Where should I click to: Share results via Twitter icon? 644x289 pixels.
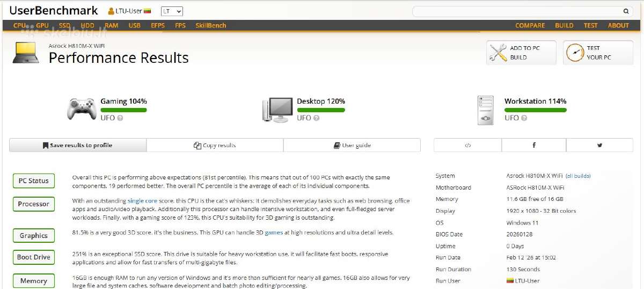pyautogui.click(x=599, y=145)
